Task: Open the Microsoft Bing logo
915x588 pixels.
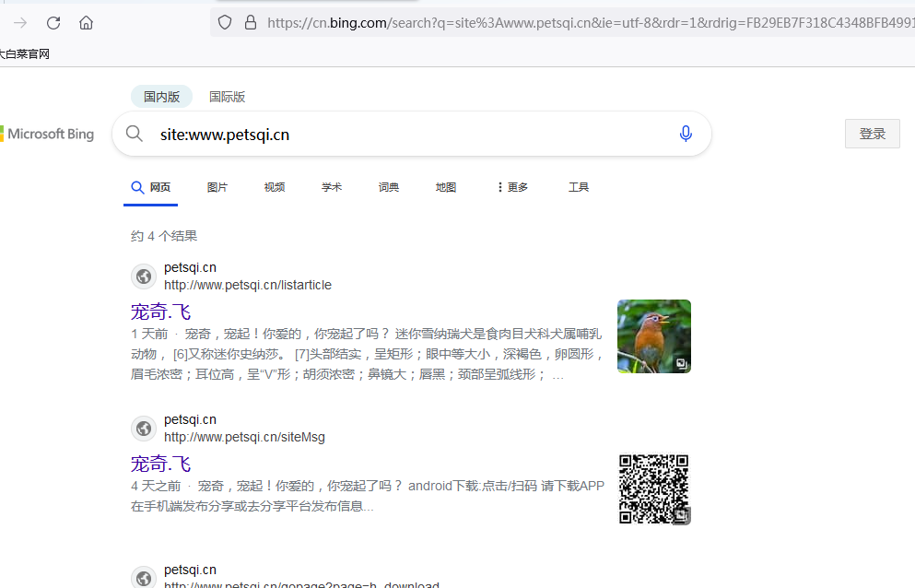Action: [47, 134]
